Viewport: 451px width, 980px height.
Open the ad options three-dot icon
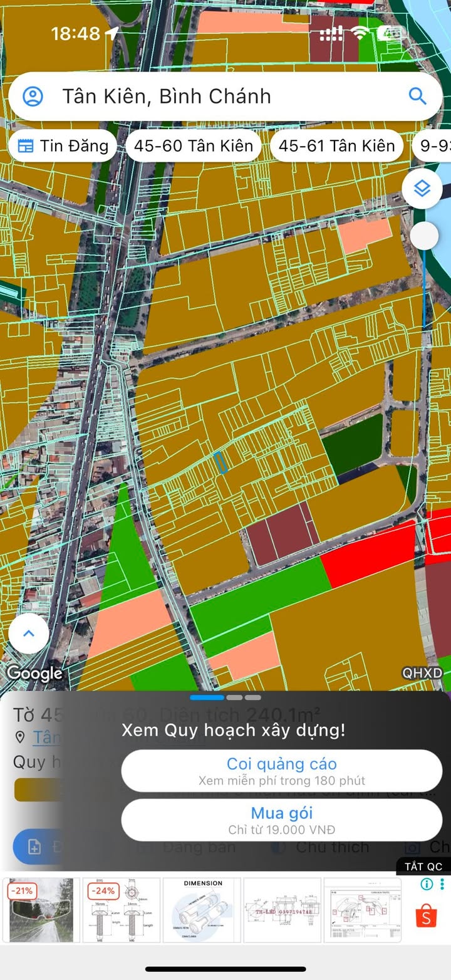pyautogui.click(x=442, y=884)
